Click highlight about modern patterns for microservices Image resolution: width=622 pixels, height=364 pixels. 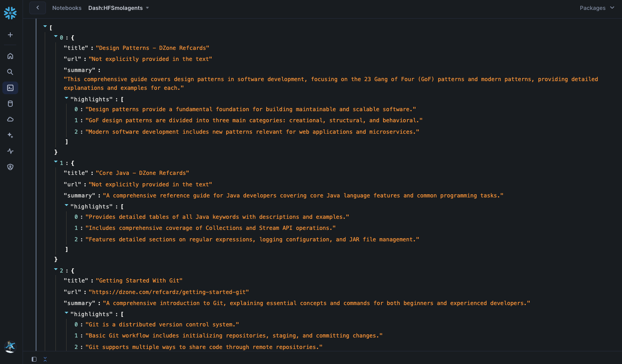[x=252, y=132]
